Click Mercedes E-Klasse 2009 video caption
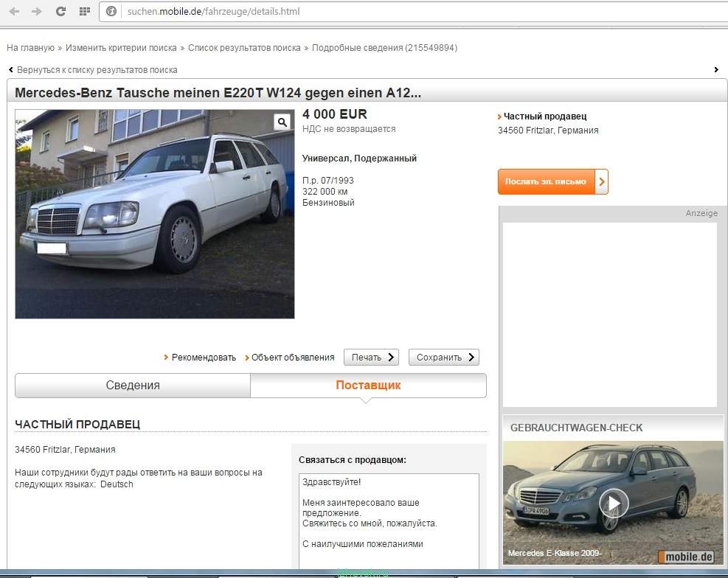The height and width of the screenshot is (578, 728). click(x=555, y=554)
